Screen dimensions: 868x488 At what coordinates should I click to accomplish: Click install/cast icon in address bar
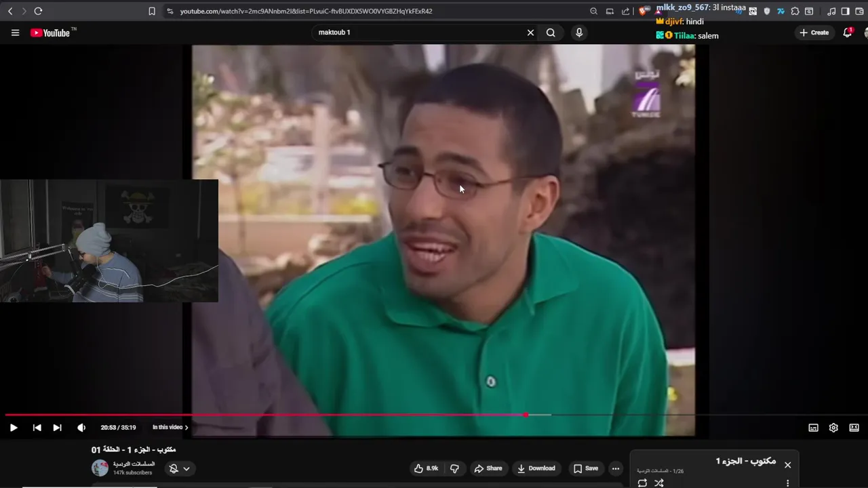[610, 11]
